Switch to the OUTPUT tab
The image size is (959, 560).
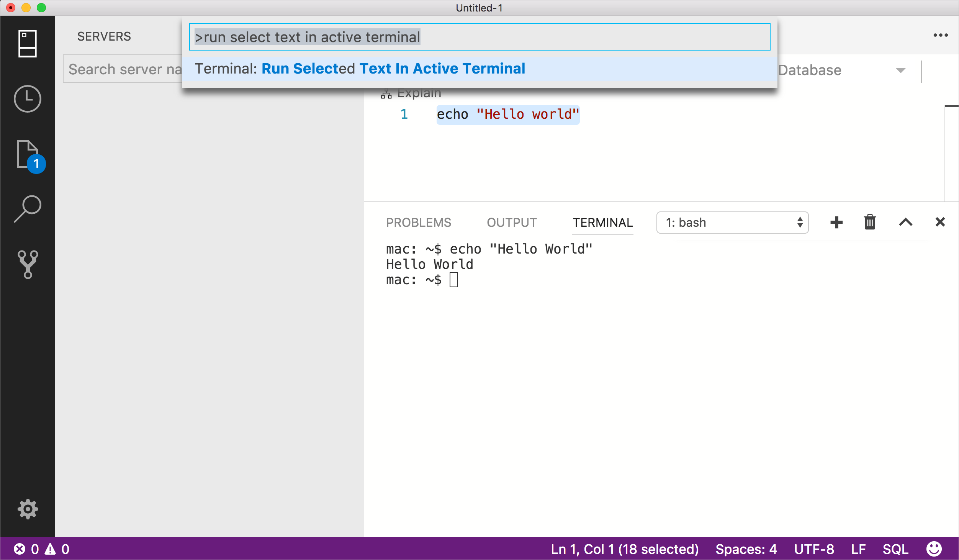[512, 223]
